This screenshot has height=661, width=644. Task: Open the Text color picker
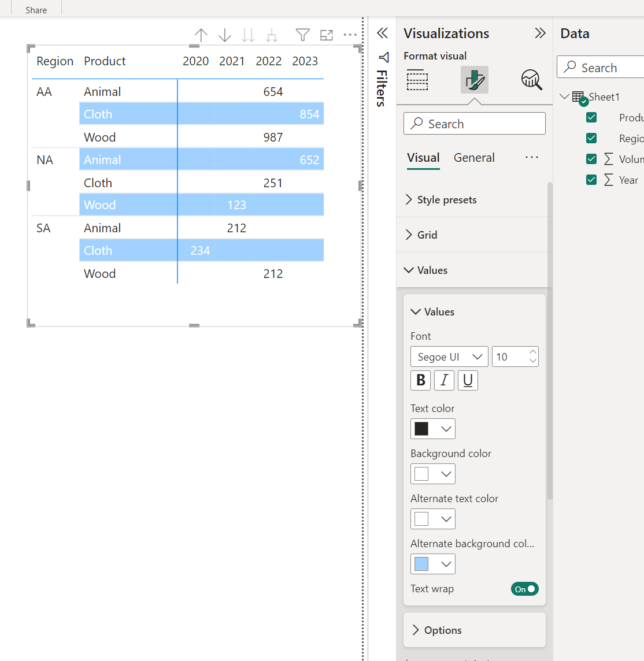433,429
